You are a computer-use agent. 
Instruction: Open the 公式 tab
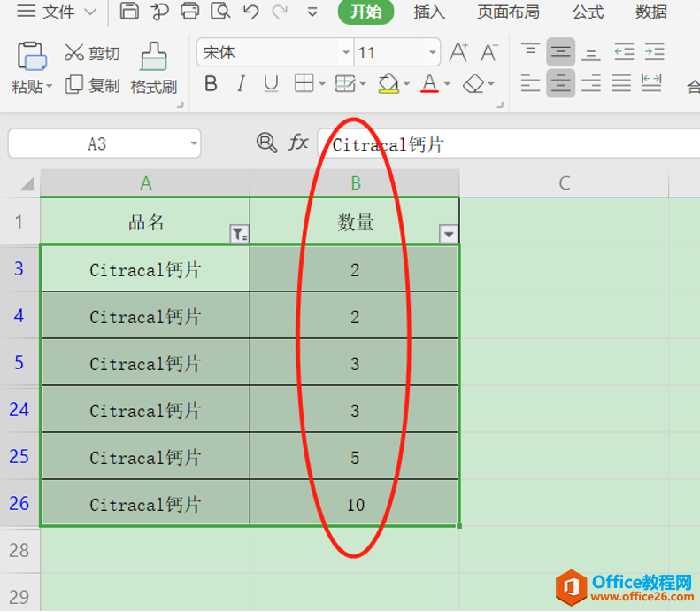coord(588,12)
